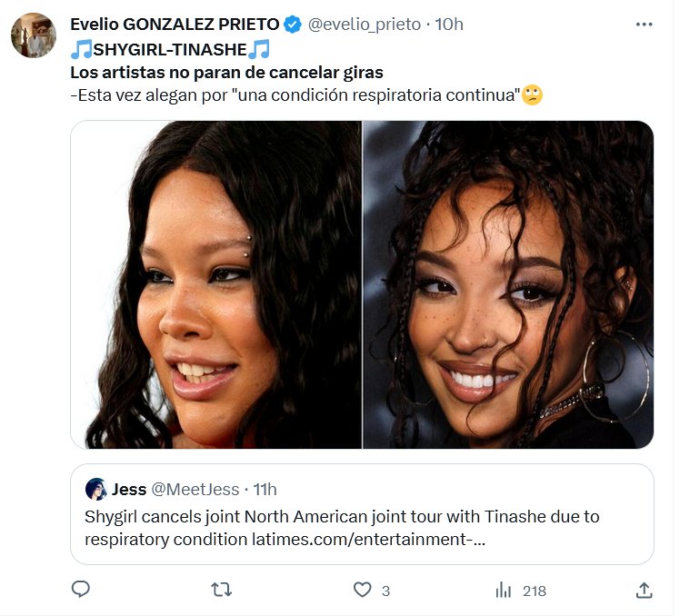The height and width of the screenshot is (616, 680).
Task: Click the 11h timestamp in quoted tweet
Action: point(265,490)
